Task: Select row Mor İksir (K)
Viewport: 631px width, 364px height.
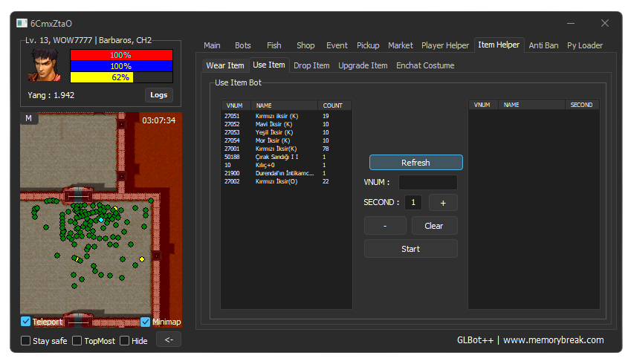Action: tap(286, 140)
